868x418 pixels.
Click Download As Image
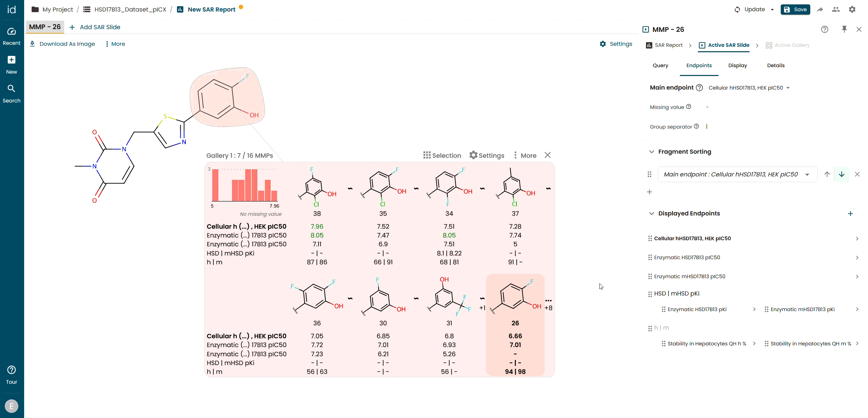[x=62, y=44]
